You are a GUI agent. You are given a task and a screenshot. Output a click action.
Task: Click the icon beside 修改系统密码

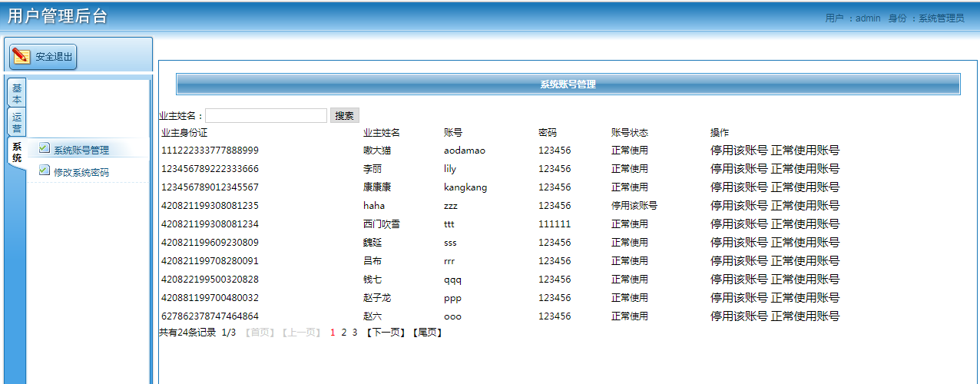45,170
